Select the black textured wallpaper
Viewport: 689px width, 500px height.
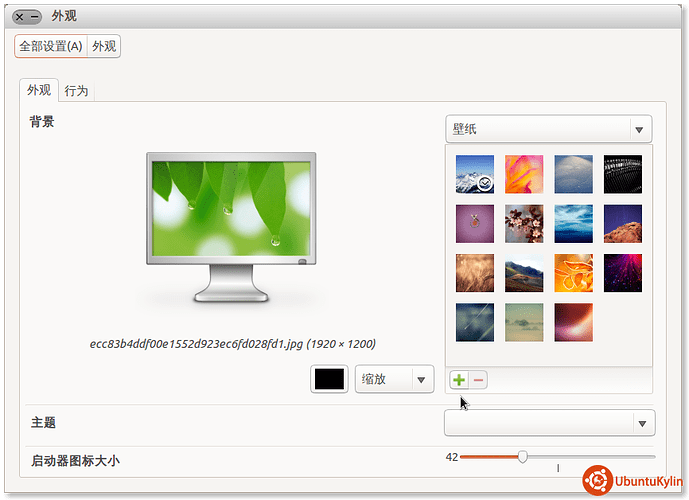(623, 174)
